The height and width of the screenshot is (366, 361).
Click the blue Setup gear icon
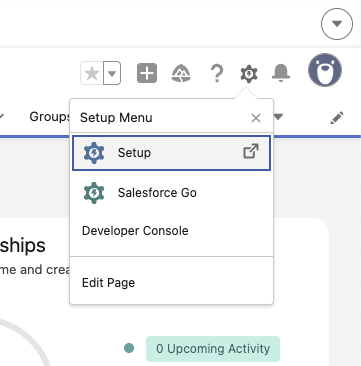94,153
